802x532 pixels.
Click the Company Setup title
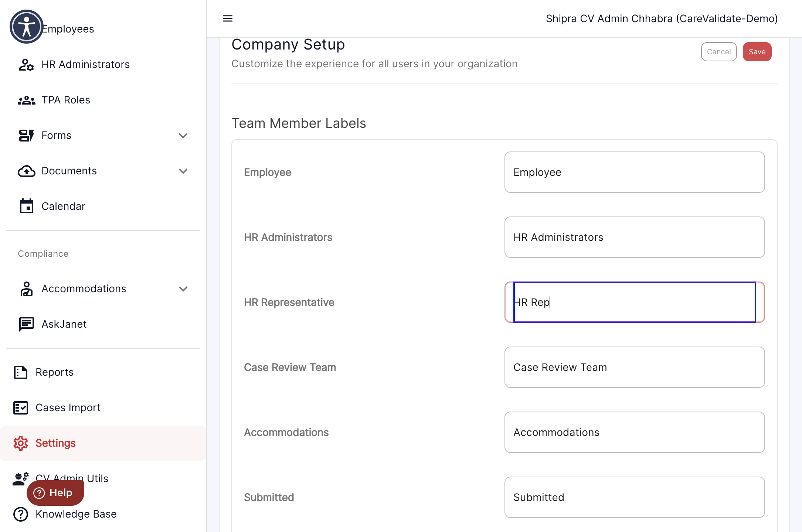coord(288,44)
